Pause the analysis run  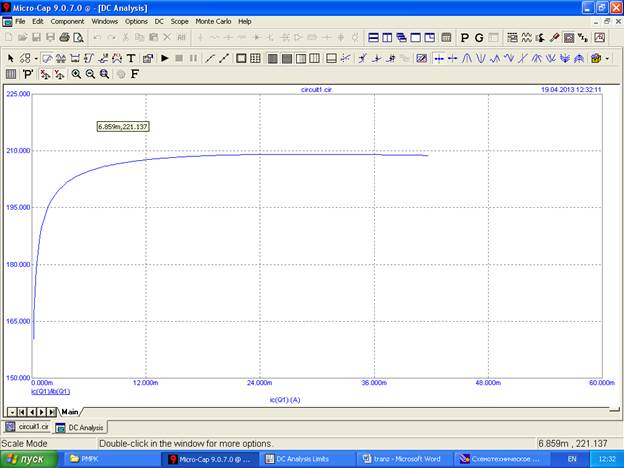pyautogui.click(x=193, y=58)
